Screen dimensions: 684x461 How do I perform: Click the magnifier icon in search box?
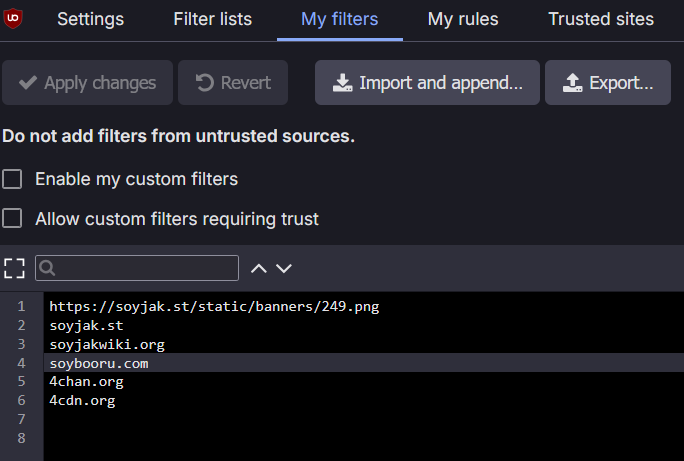coord(47,268)
